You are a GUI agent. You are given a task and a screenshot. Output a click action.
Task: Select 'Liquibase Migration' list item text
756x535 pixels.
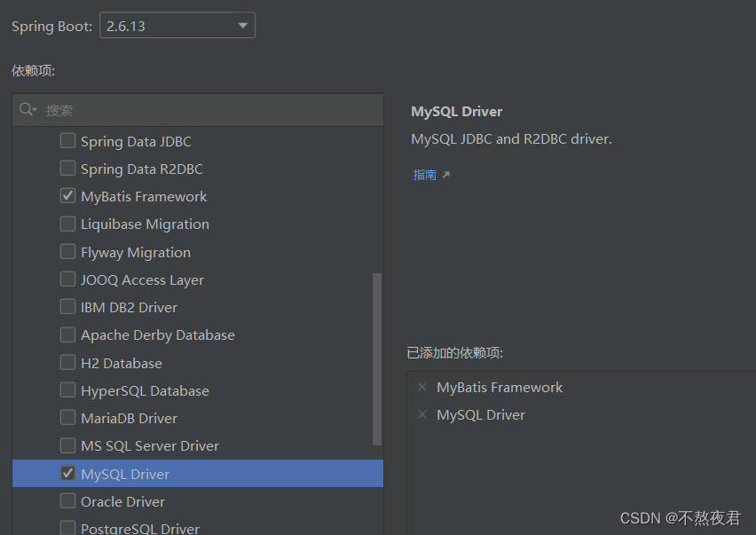[146, 224]
